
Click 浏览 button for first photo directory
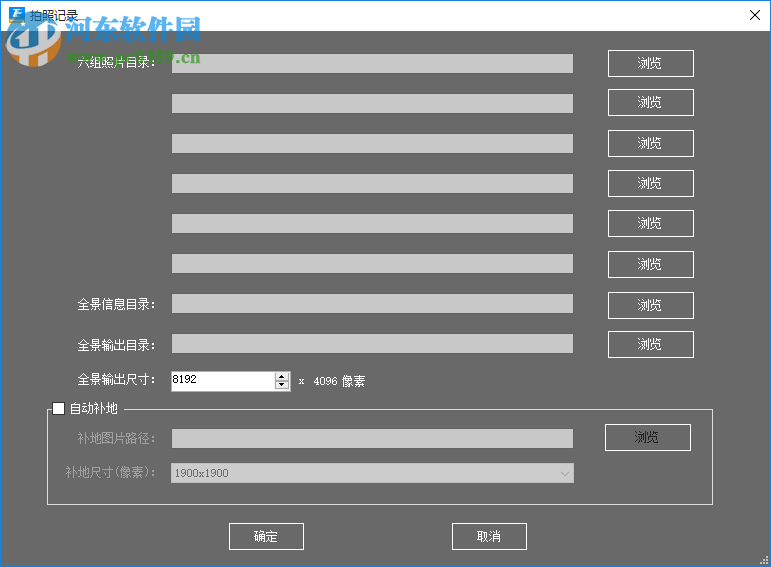(651, 63)
